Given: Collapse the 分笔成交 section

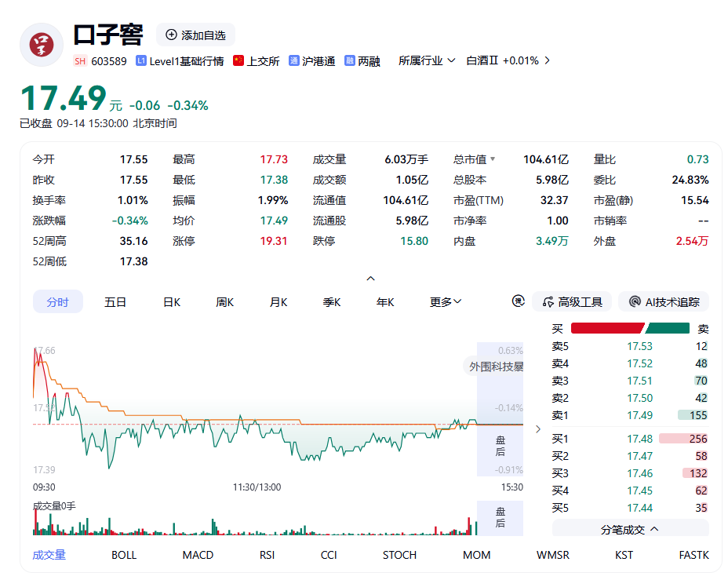Looking at the screenshot, I should 630,529.
